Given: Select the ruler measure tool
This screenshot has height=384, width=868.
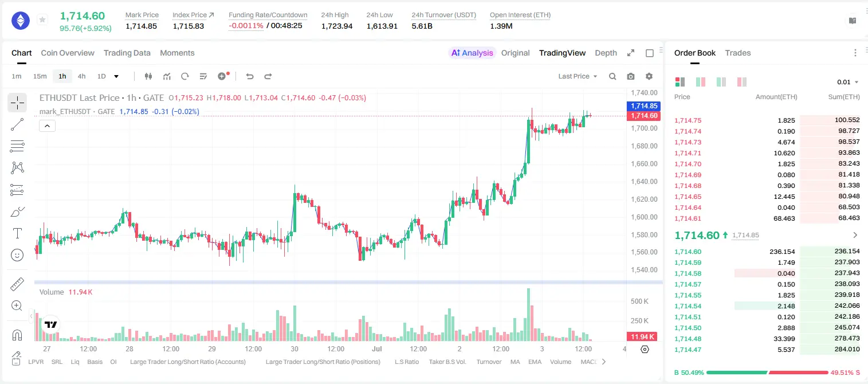Looking at the screenshot, I should (17, 284).
